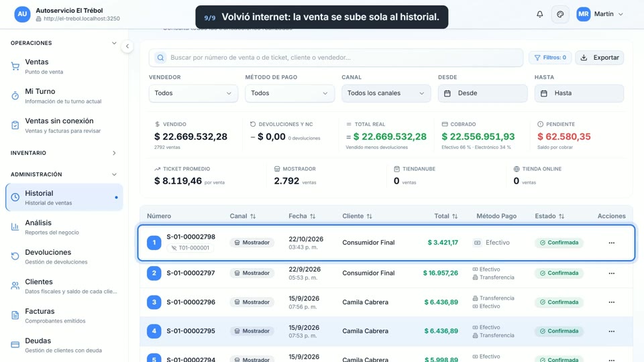
Task: Click the AU store avatar
Action: tap(22, 14)
